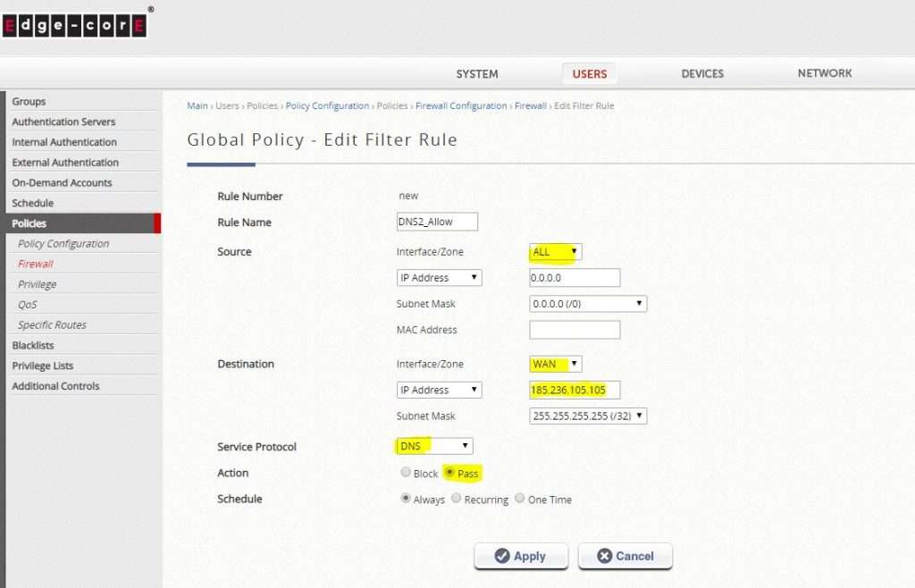Open the DEVICES tab
Screen dimensions: 915x588
pos(702,74)
